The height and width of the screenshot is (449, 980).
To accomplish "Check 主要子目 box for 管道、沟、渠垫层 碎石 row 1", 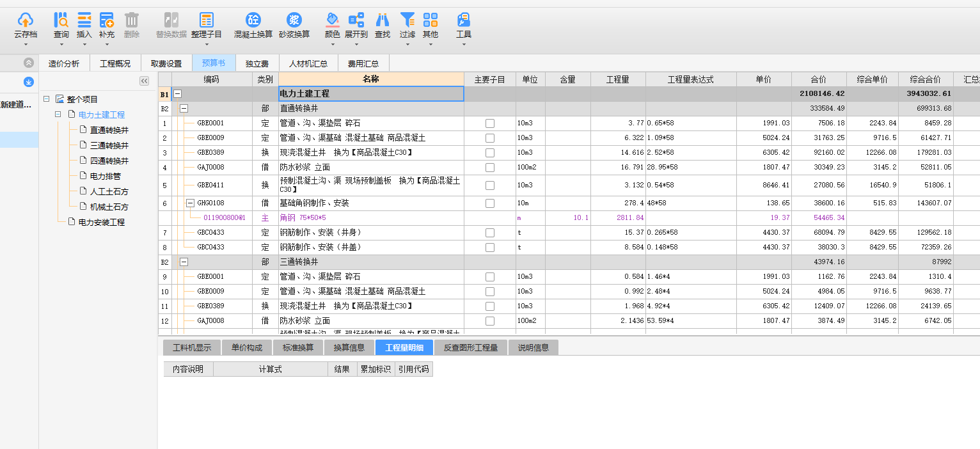I will 490,123.
